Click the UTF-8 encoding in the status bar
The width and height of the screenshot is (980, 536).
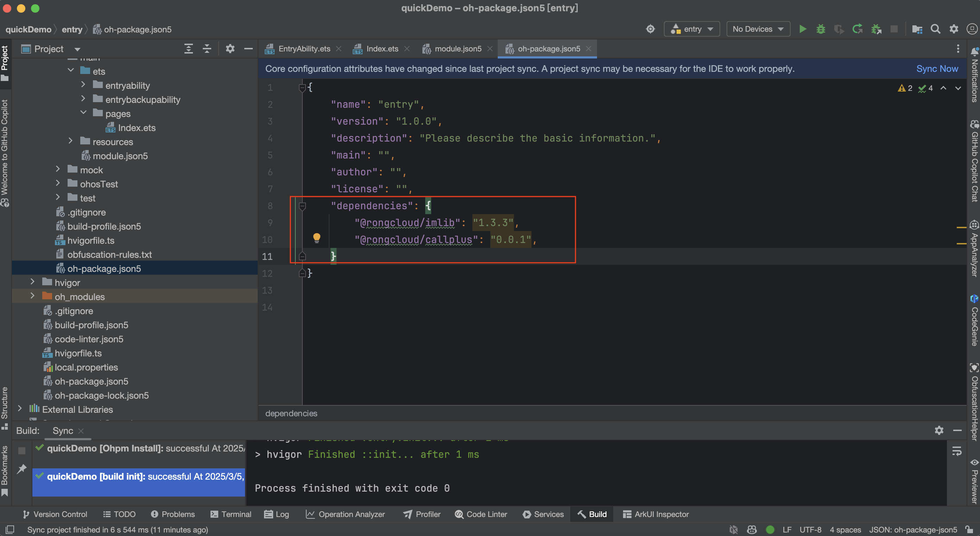pyautogui.click(x=810, y=530)
